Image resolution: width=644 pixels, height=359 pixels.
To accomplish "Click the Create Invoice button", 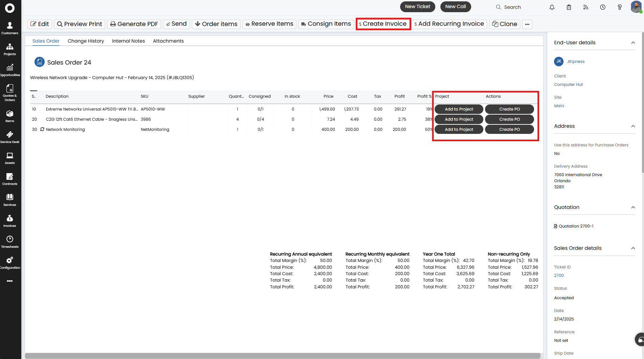I will point(383,24).
